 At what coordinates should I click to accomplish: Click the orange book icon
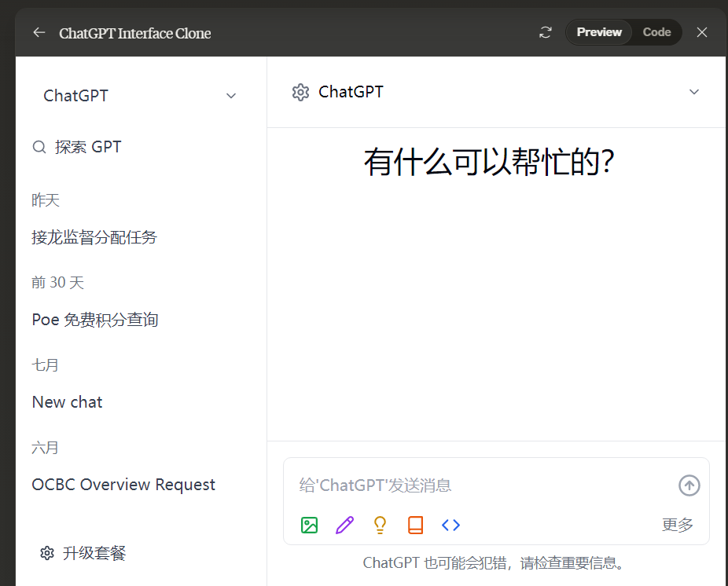(415, 526)
